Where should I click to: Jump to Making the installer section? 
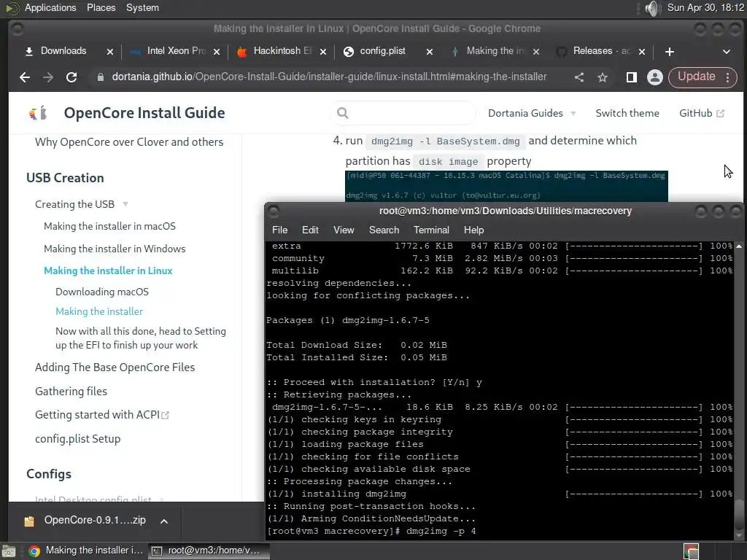[x=99, y=311]
